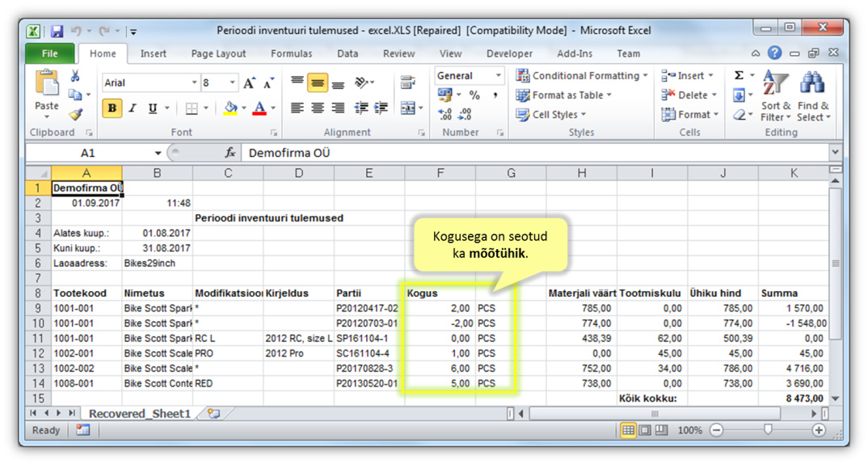Expand the formula bar

[835, 152]
